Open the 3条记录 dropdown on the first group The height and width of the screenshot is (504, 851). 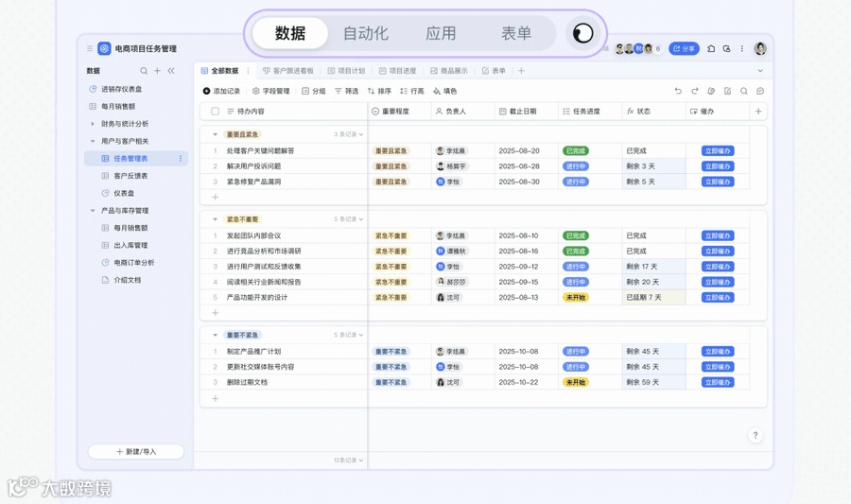tap(348, 134)
